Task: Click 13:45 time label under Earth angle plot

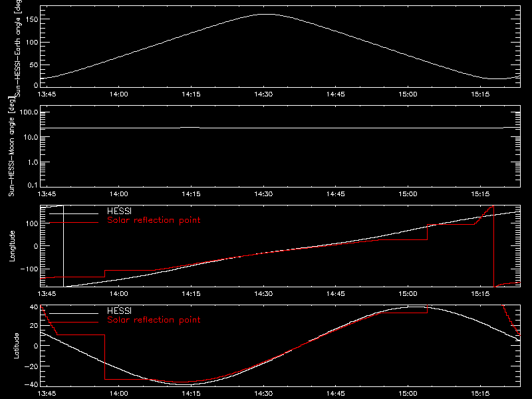Action: [x=47, y=94]
